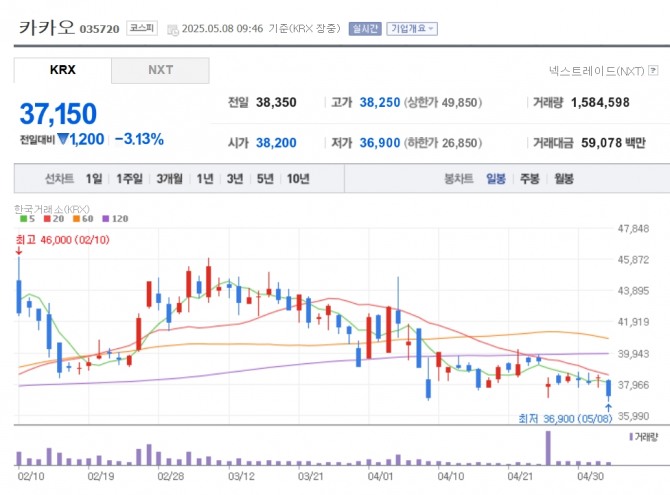Click the 거래량 volume legend label
This screenshot has width=670, height=495.
[643, 437]
